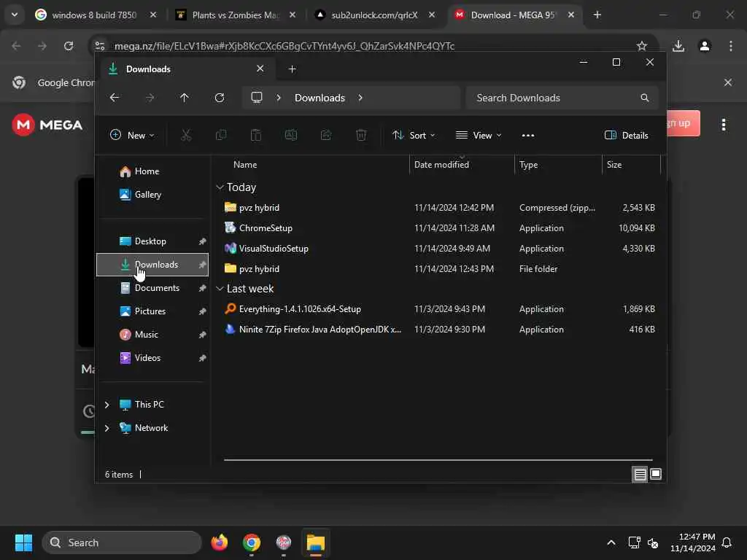Viewport: 747px width, 560px height.
Task: Open MEGA page's three-dot options menu
Action: pos(724,125)
